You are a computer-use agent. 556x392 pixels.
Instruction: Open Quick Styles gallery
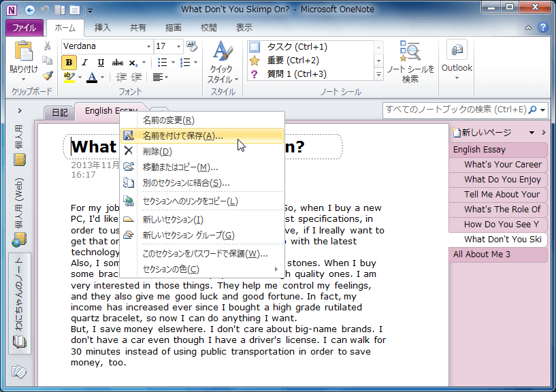tap(223, 63)
